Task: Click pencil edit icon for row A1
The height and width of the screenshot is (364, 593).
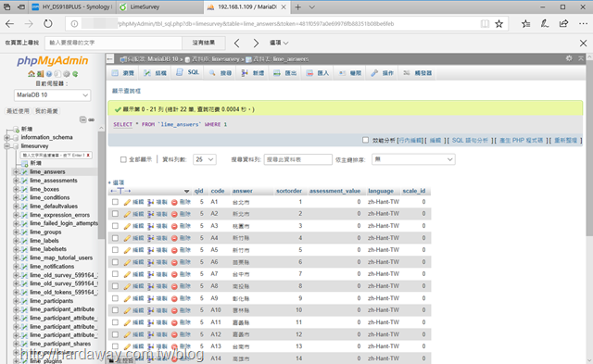Action: point(127,202)
